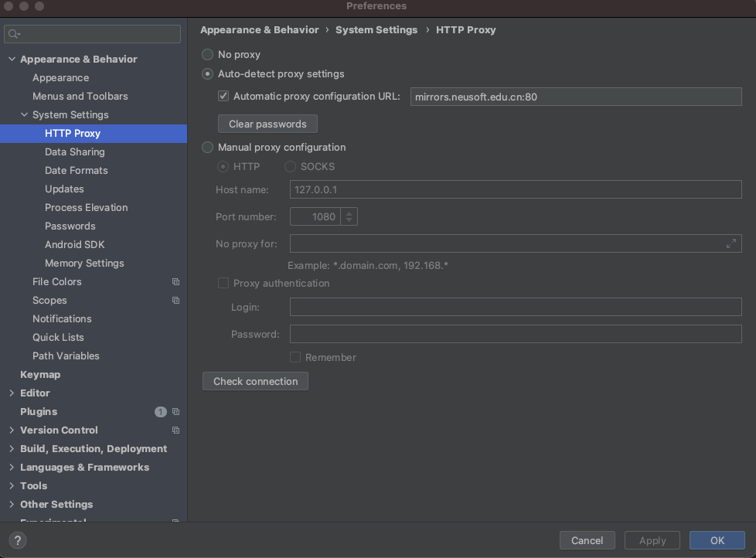Image resolution: width=756 pixels, height=558 pixels.
Task: Select Manual proxy configuration
Action: [207, 147]
